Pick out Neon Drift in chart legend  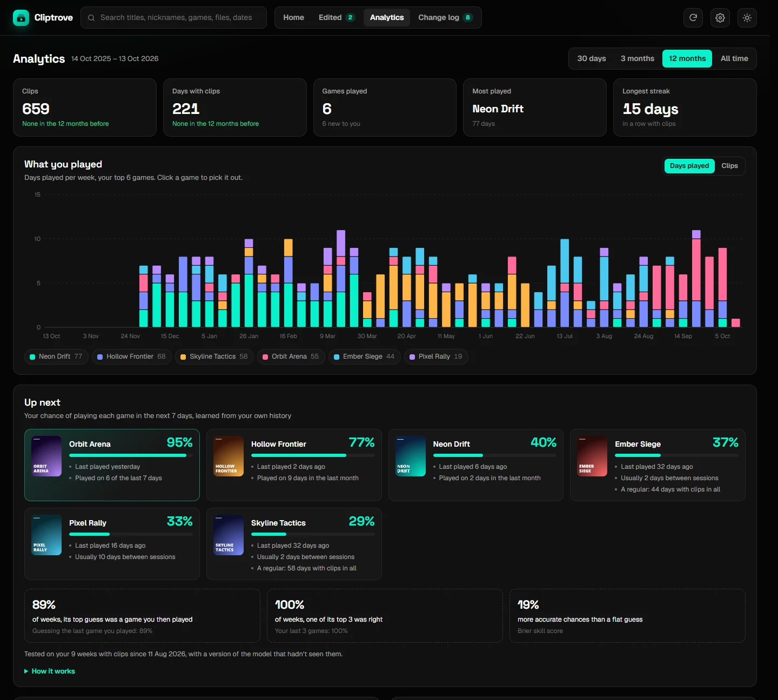pyautogui.click(x=56, y=356)
